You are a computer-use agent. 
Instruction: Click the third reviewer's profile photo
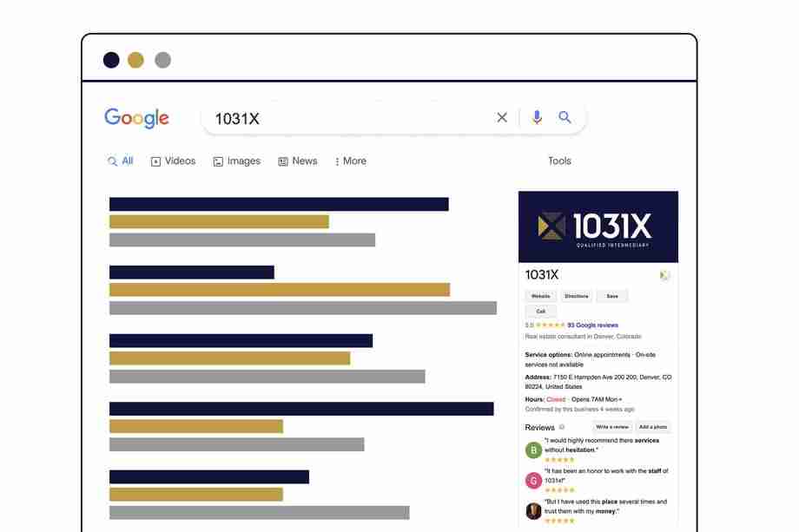tap(533, 509)
